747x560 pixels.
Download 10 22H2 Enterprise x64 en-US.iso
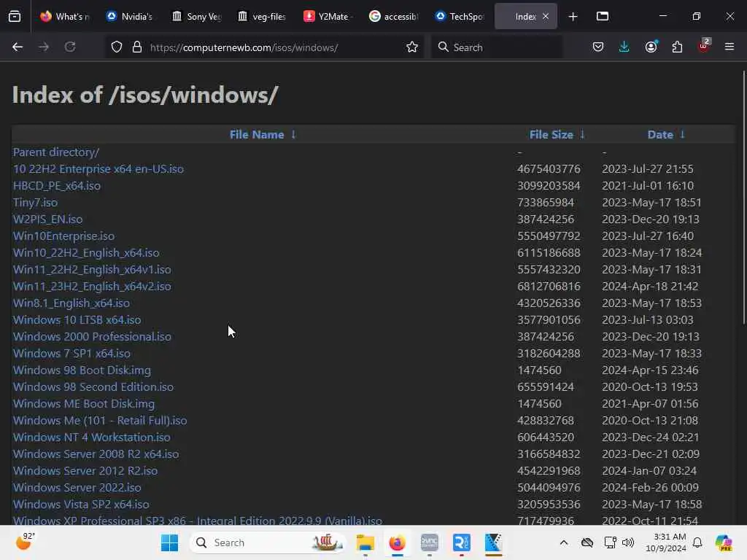tap(98, 169)
